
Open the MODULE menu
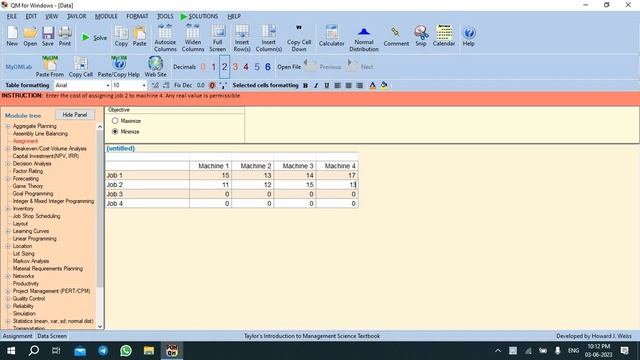(106, 16)
